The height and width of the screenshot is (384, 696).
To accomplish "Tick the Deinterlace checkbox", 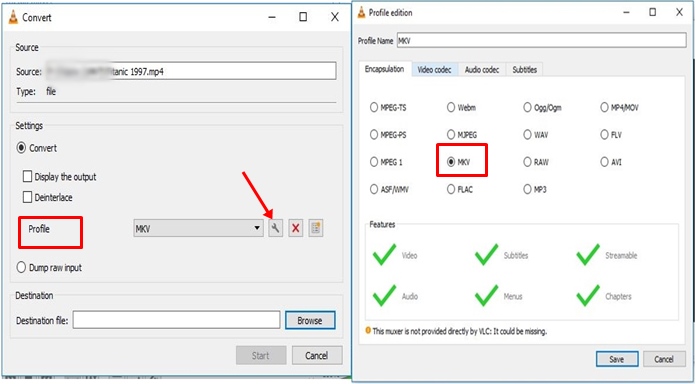I will click(28, 197).
